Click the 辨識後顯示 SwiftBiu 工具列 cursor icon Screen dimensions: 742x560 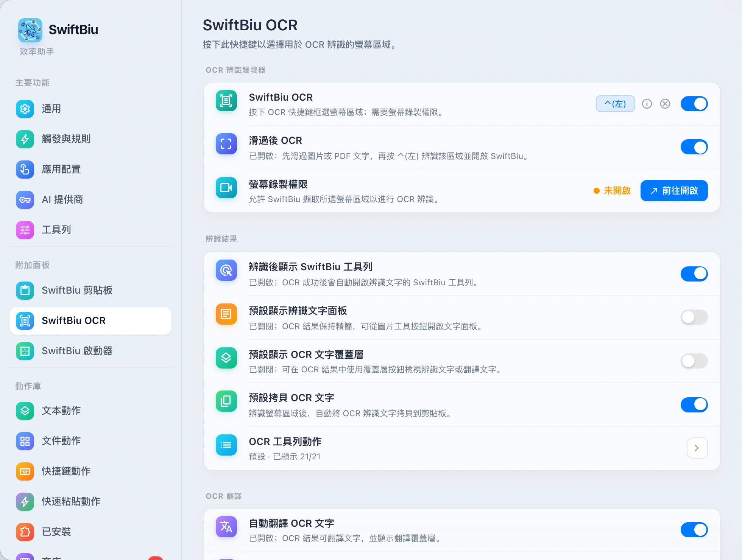pos(226,270)
